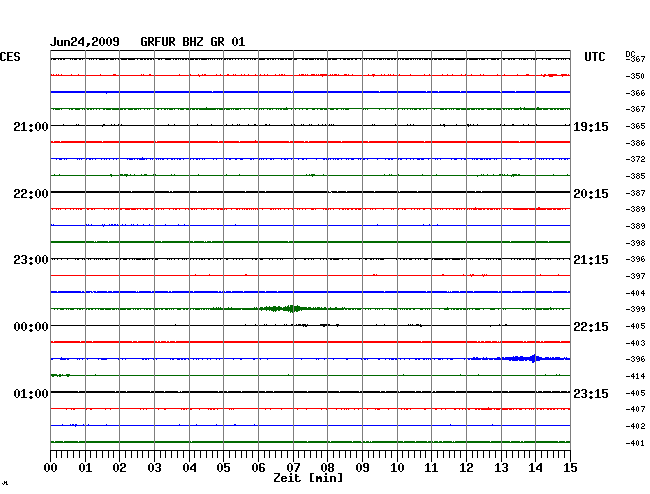Click the DC offset value -372
Viewport: 650px width, 494px height.
(635, 159)
